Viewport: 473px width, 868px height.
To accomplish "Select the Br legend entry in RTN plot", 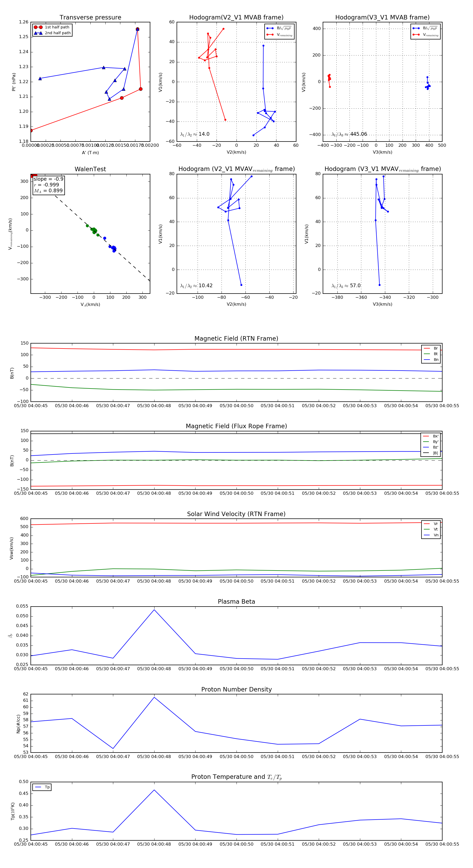I will (x=431, y=349).
